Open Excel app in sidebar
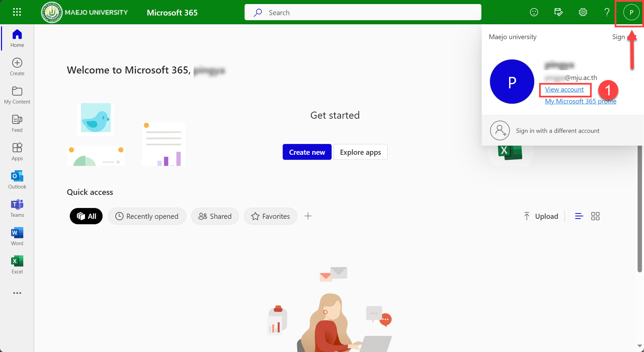 tap(17, 265)
